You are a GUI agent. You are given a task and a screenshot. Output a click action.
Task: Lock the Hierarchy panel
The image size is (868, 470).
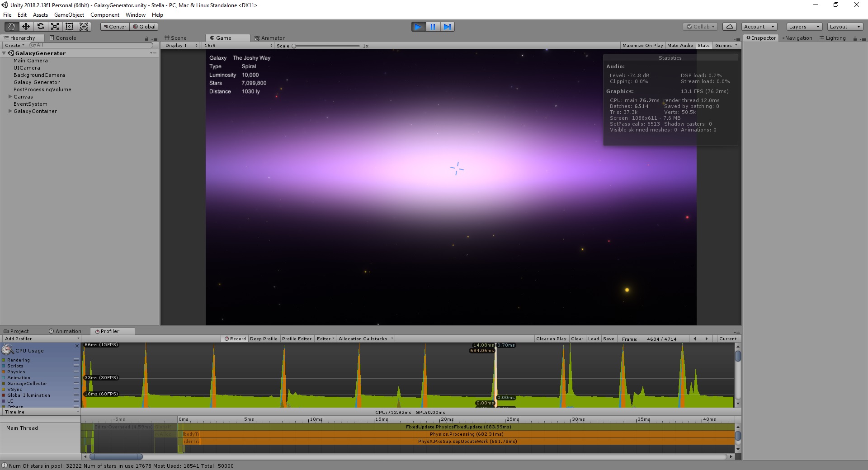click(146, 38)
